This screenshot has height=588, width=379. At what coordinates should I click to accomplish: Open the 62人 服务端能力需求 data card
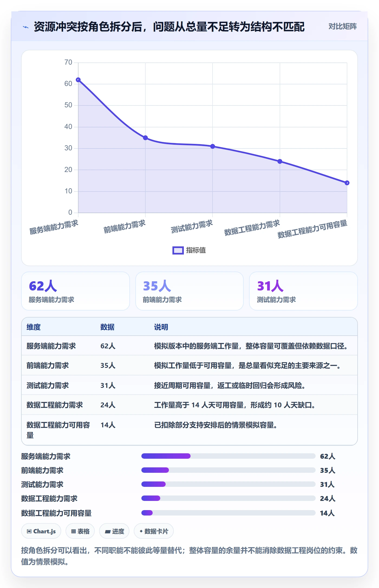[76, 291]
